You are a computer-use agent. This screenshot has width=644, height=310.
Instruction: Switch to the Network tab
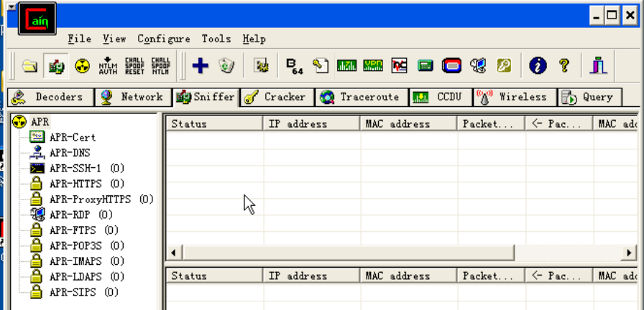pyautogui.click(x=133, y=98)
